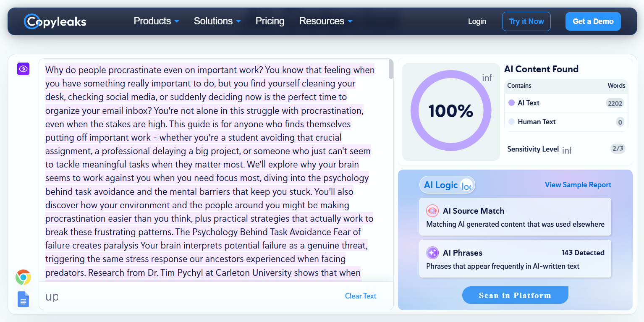The height and width of the screenshot is (322, 644).
Task: Click the Copyleaks logo
Action: click(55, 21)
